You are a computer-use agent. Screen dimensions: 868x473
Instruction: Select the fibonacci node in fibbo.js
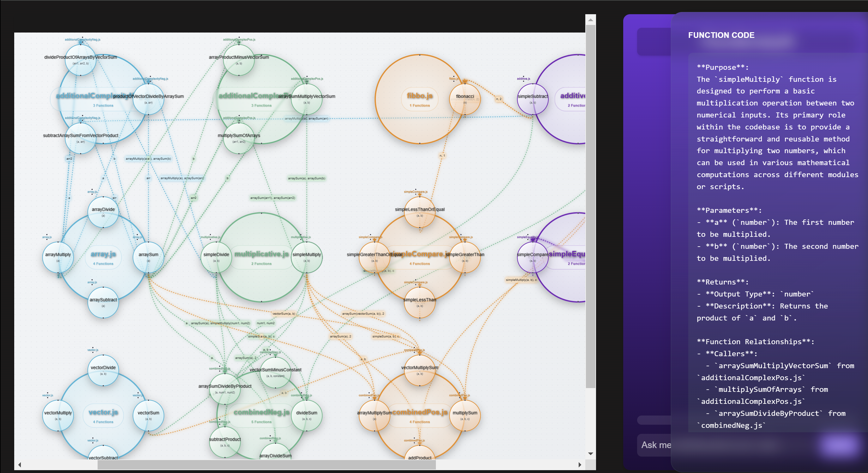[465, 99]
